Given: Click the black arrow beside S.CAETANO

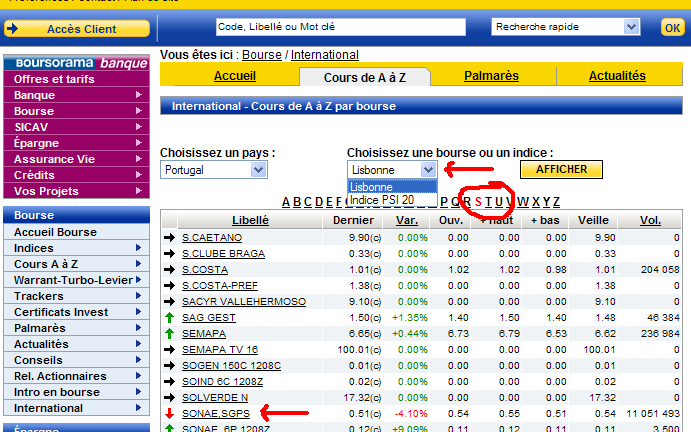Looking at the screenshot, I should 169,238.
